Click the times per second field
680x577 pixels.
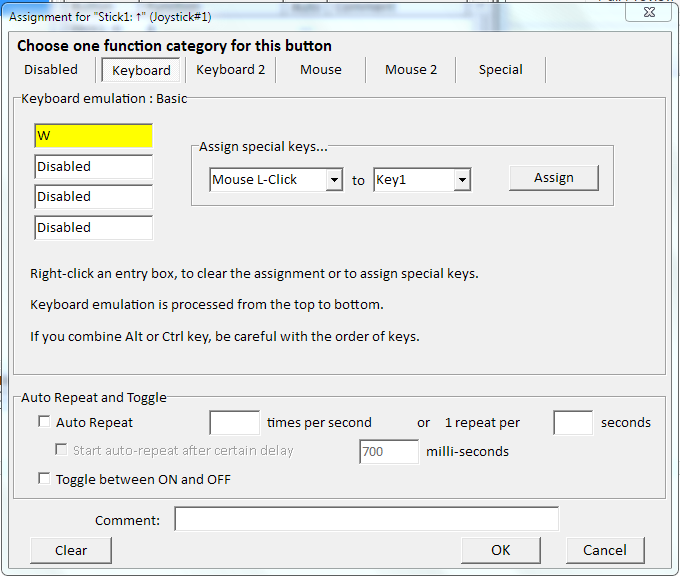pyautogui.click(x=234, y=423)
